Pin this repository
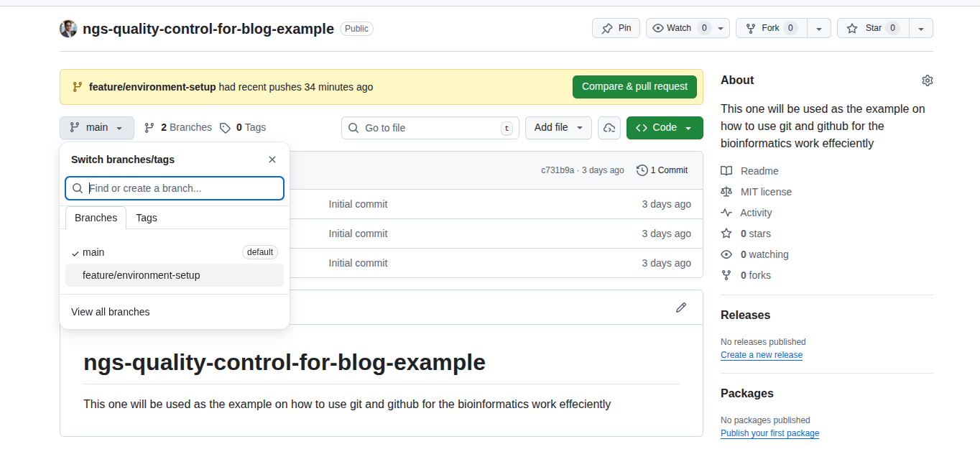980x462 pixels. coord(616,28)
